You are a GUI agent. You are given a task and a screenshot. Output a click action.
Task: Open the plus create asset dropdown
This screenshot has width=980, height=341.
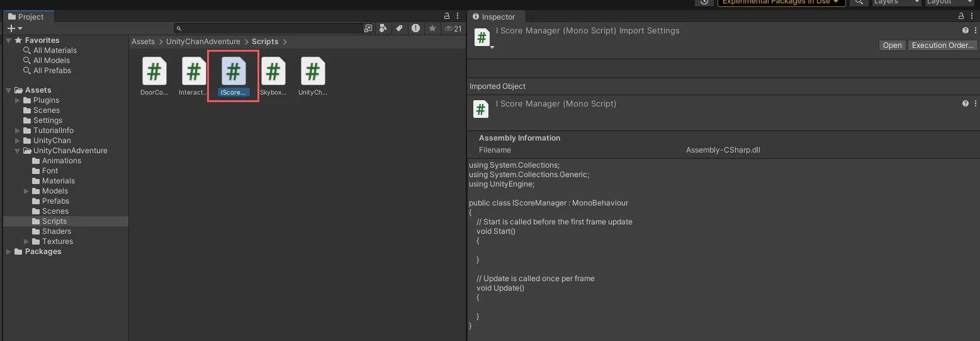click(14, 28)
